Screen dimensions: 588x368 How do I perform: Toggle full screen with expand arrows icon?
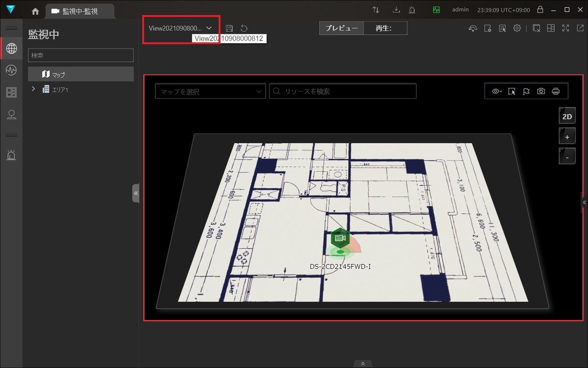(566, 28)
